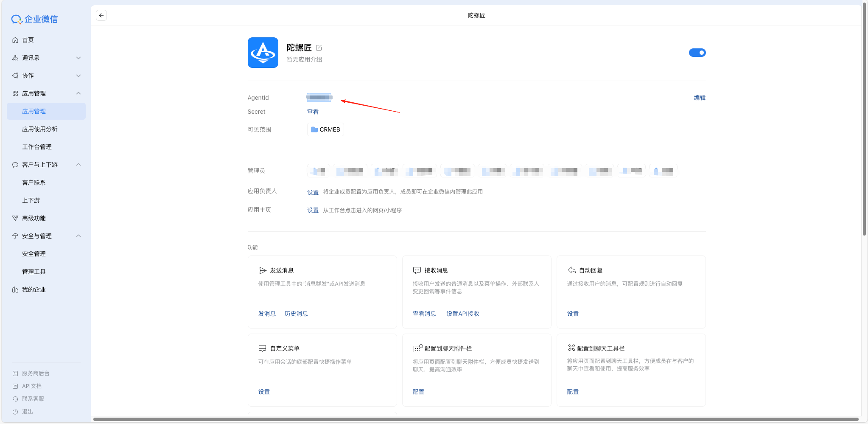Click the 陀螺匠 app logo
The width and height of the screenshot is (868, 424).
263,53
